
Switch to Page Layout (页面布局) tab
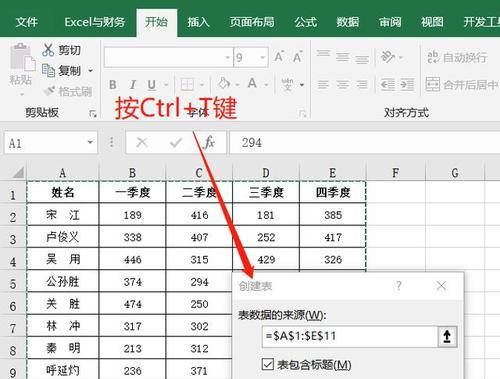252,22
